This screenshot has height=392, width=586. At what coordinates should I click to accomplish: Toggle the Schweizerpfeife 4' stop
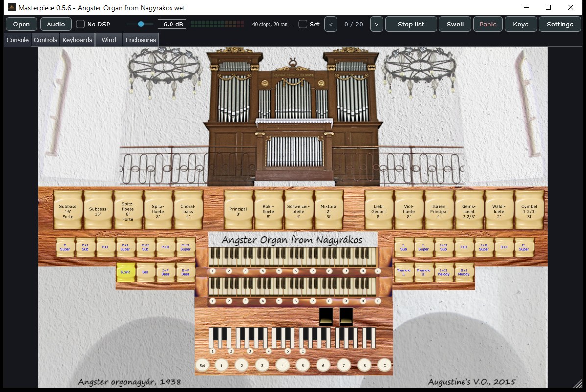pyautogui.click(x=298, y=210)
